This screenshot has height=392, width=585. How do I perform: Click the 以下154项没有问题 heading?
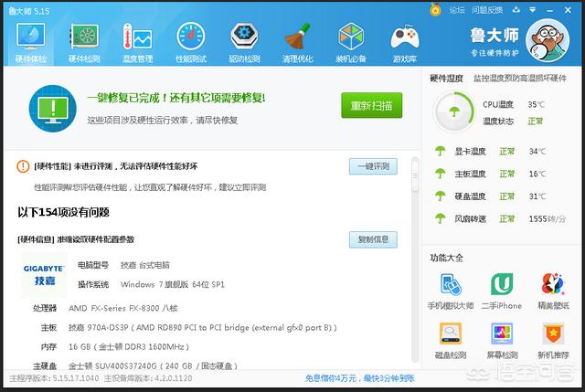coord(63,213)
